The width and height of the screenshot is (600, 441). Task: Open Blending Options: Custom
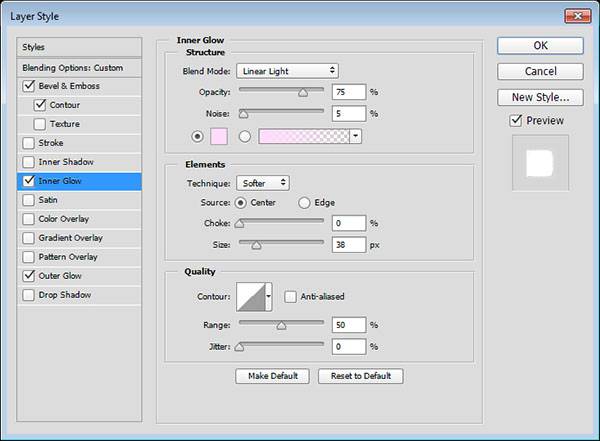click(72, 67)
